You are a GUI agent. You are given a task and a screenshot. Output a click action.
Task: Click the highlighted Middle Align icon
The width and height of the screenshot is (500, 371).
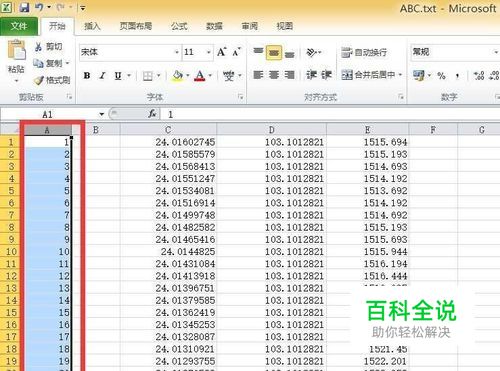274,52
